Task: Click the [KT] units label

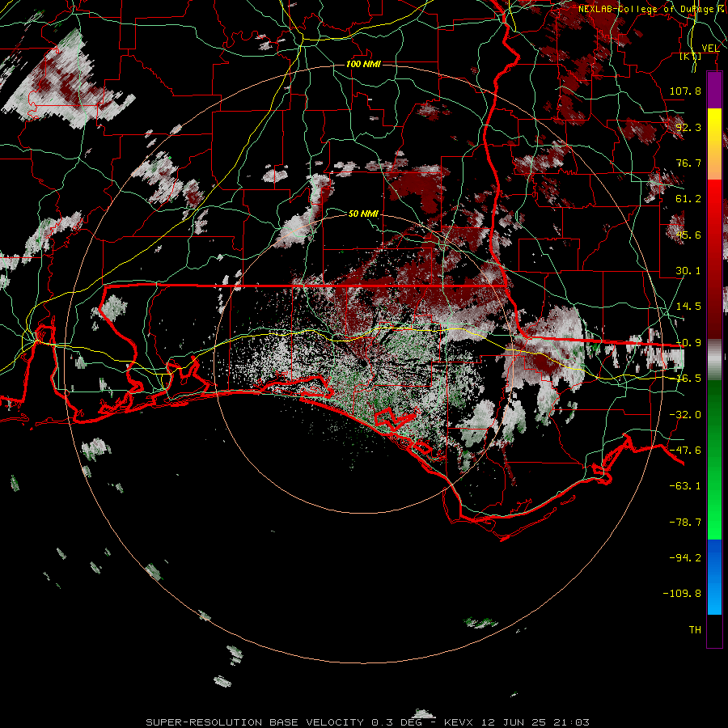Action: [691, 56]
